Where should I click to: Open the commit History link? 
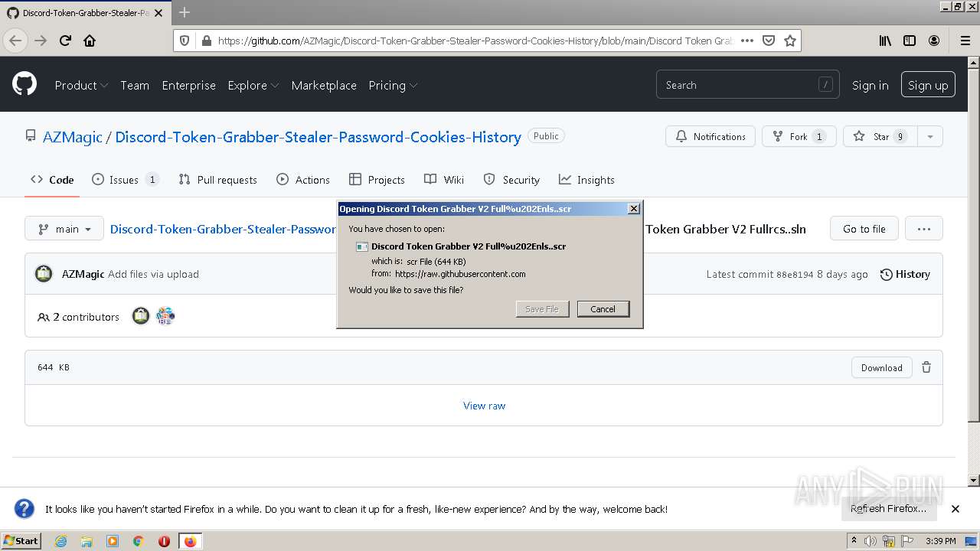tap(905, 274)
